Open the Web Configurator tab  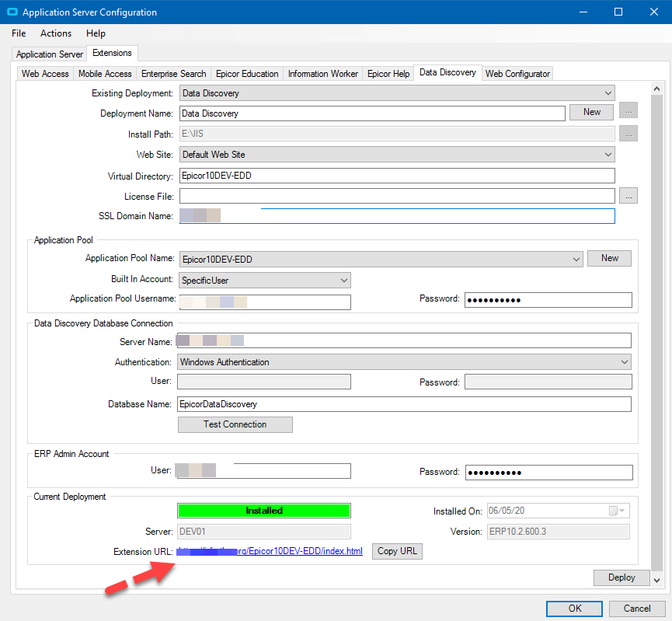coord(517,74)
